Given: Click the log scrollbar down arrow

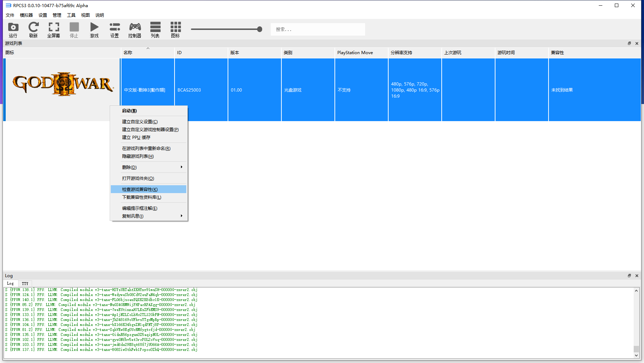Looking at the screenshot, I should point(636,355).
